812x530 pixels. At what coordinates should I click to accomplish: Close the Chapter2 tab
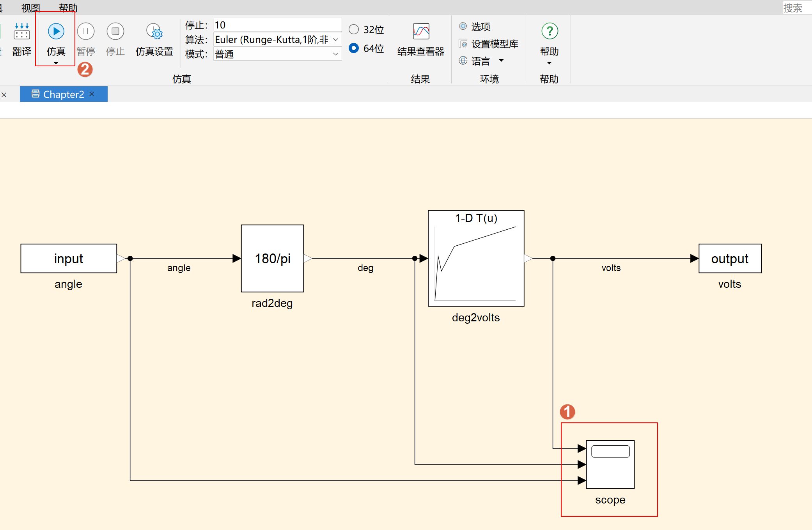click(92, 94)
